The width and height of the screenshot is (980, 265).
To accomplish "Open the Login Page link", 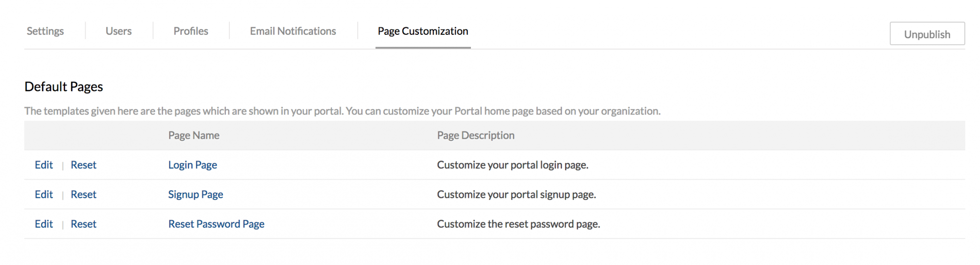I will coord(193,165).
